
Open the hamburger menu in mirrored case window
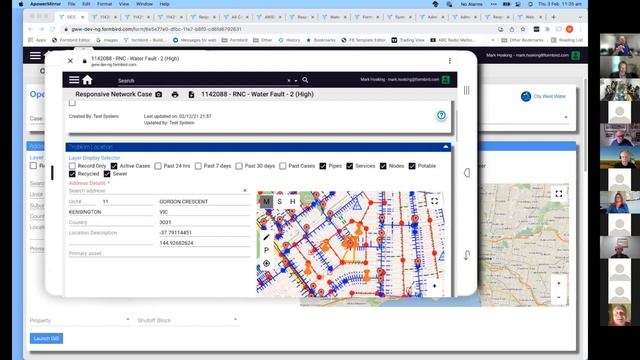(x=74, y=80)
